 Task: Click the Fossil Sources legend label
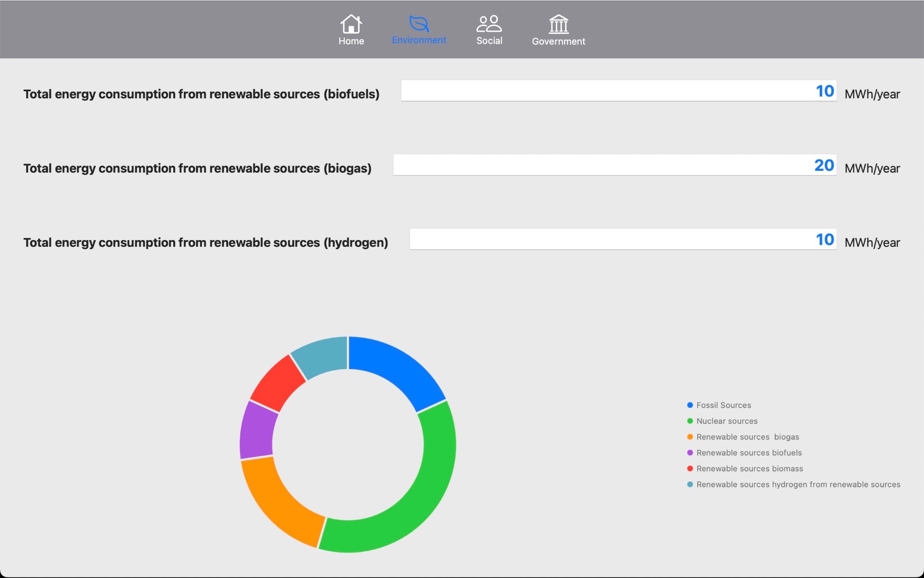723,405
